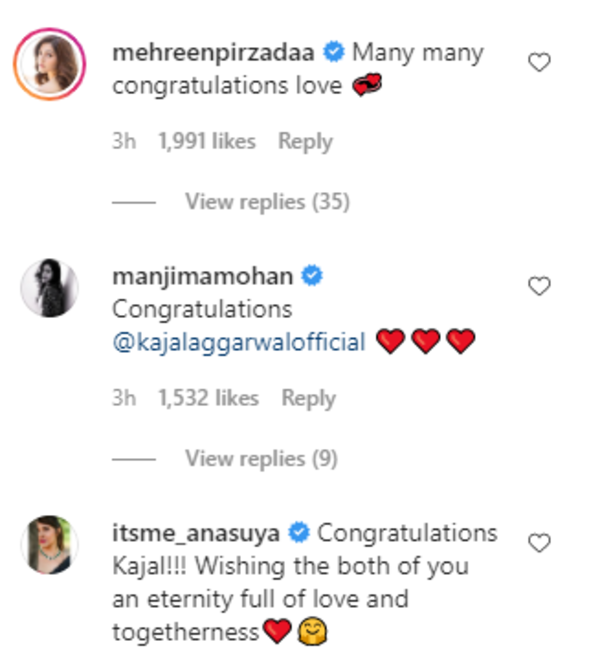
Task: Expand View replies (9) thread
Action: click(262, 459)
